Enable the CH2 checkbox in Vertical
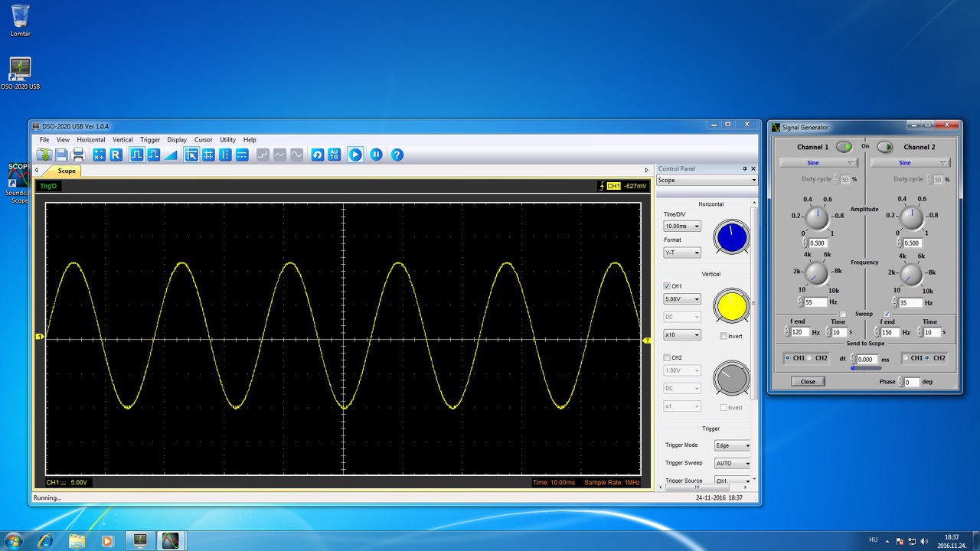Viewport: 980px width, 551px height. [667, 357]
